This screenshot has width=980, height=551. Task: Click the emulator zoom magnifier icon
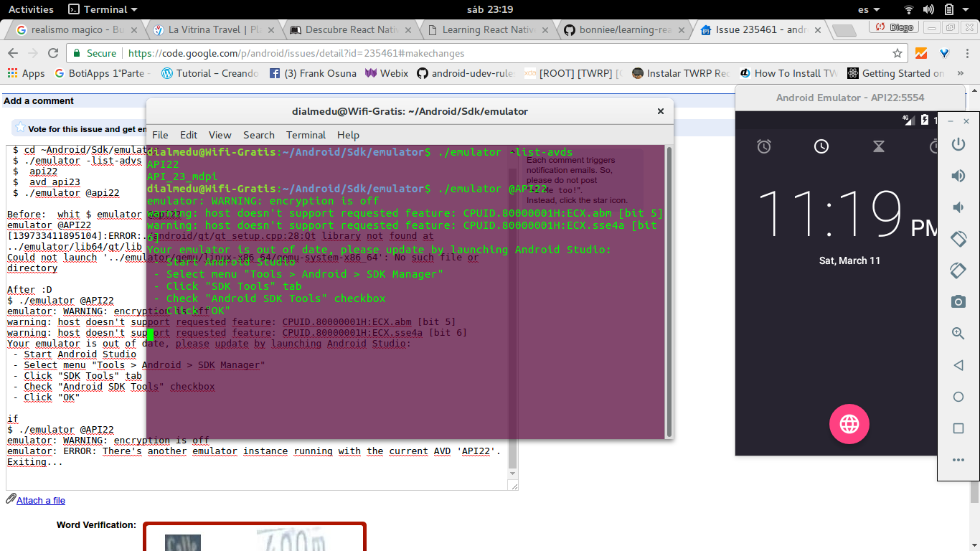tap(958, 334)
